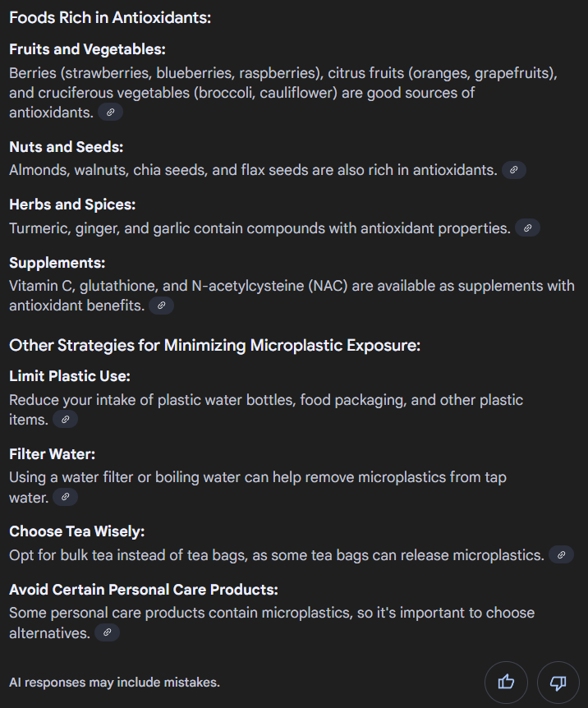This screenshot has height=708, width=588.
Task: Click the thumbs up feedback button
Action: click(x=507, y=682)
